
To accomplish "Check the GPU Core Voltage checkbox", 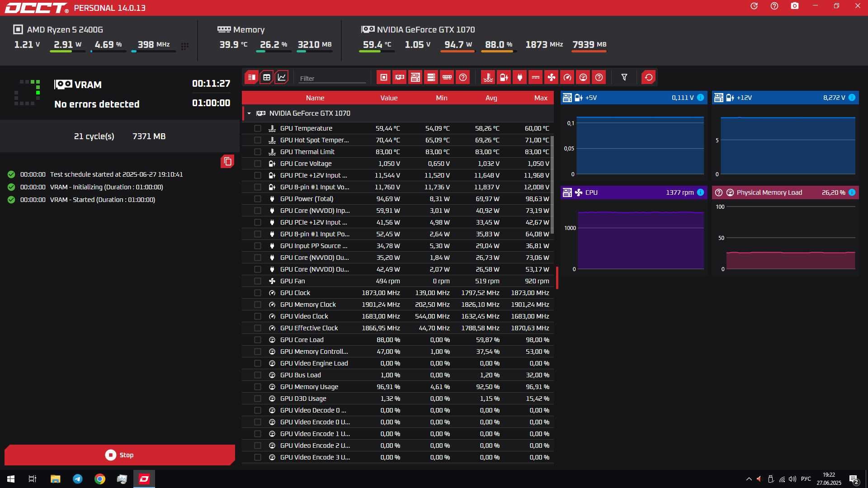I will (258, 164).
